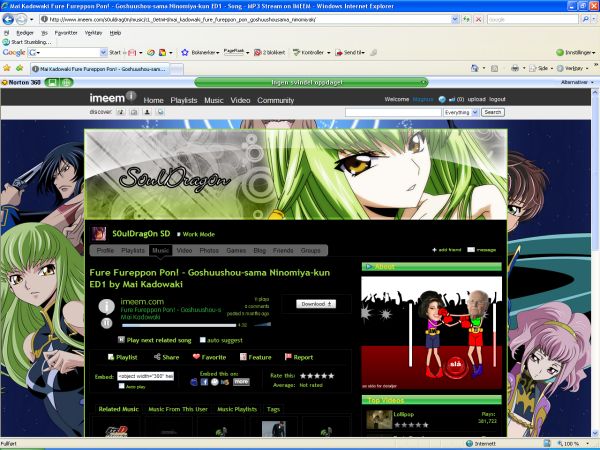Image resolution: width=600 pixels, height=450 pixels.
Task: Click the Feeds icon in IE command bar
Action: tap(494, 68)
